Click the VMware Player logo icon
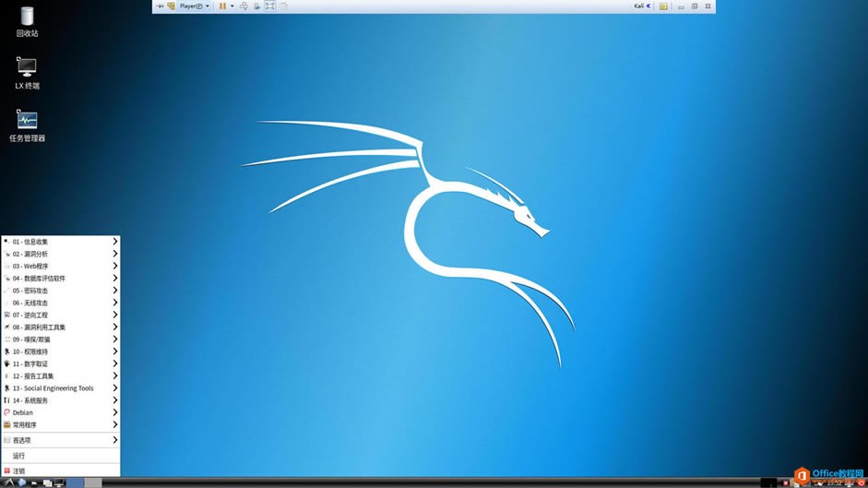This screenshot has width=868, height=488. 171,6
